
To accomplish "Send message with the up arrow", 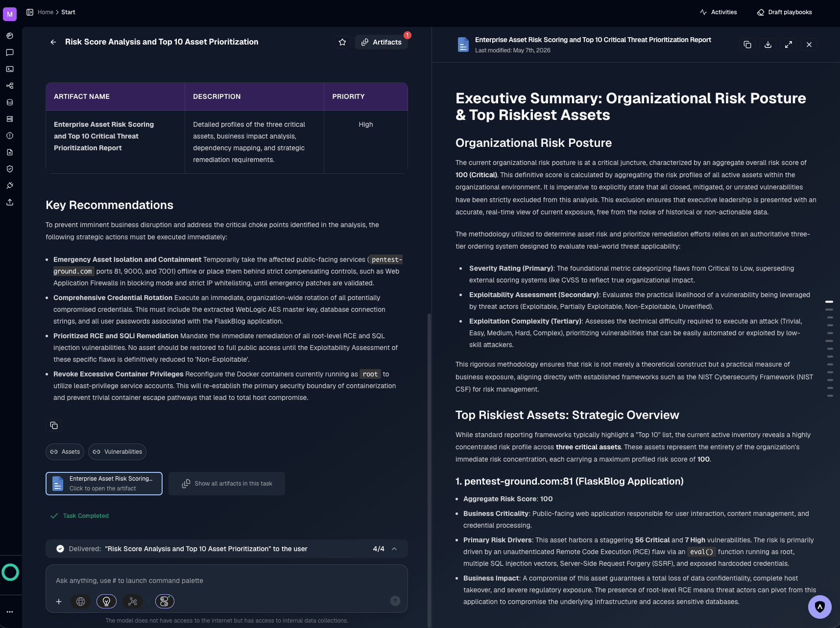I will click(395, 601).
